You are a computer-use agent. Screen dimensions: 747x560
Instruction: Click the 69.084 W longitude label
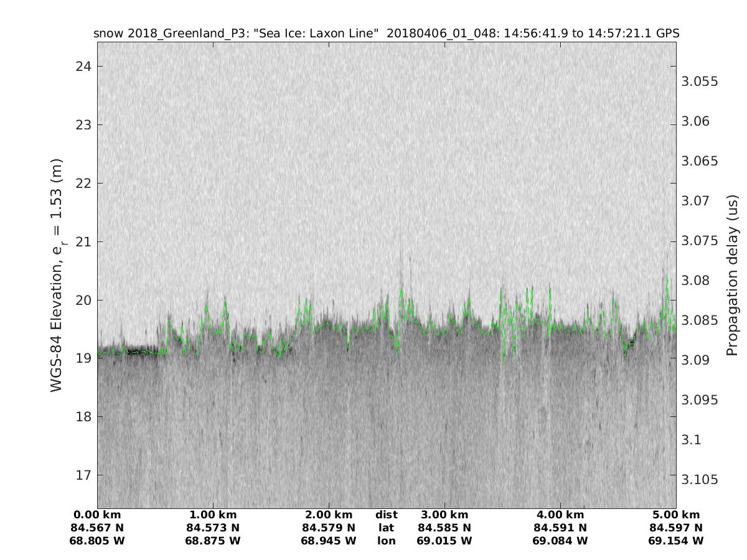click(x=560, y=541)
